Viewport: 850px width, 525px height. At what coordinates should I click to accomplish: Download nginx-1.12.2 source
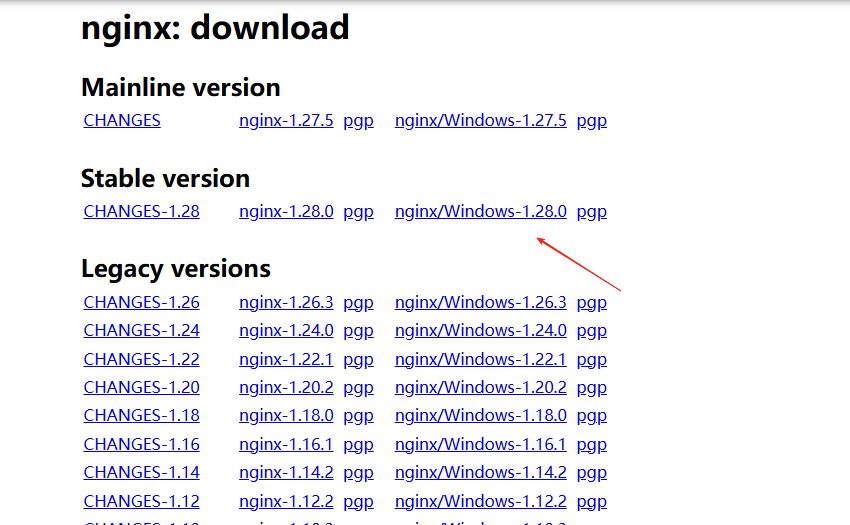(x=286, y=501)
